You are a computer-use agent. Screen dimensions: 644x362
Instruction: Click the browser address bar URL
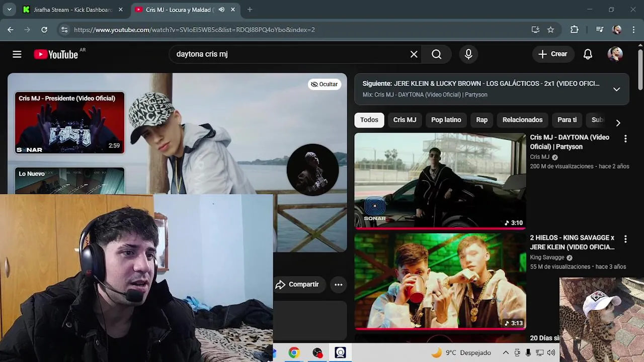click(x=194, y=30)
